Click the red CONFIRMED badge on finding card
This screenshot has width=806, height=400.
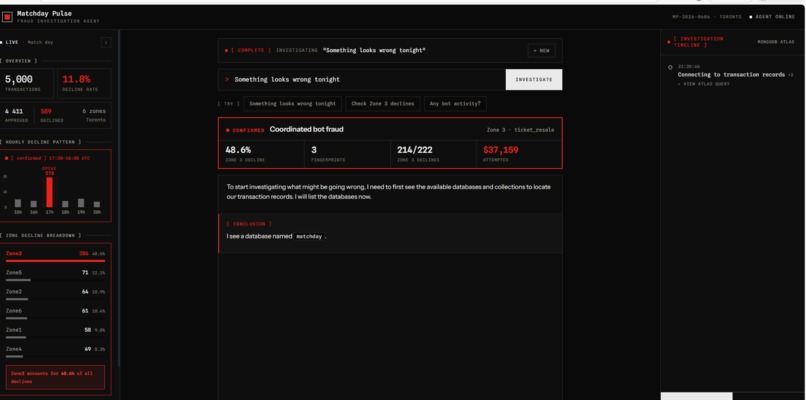pos(246,131)
